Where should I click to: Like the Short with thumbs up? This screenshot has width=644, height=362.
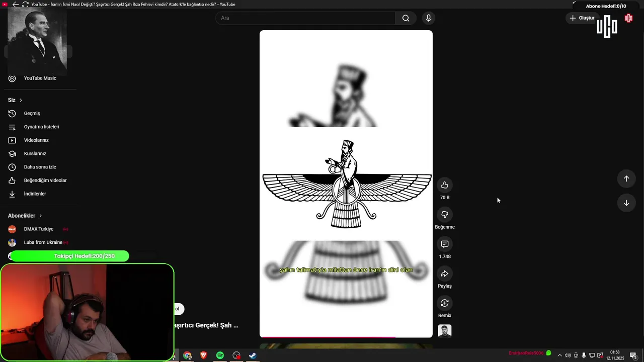pyautogui.click(x=445, y=185)
